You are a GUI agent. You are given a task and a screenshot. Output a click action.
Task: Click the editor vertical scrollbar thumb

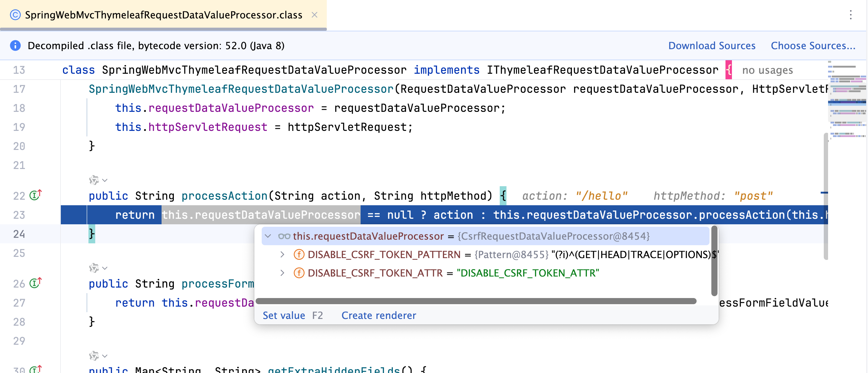point(826,196)
